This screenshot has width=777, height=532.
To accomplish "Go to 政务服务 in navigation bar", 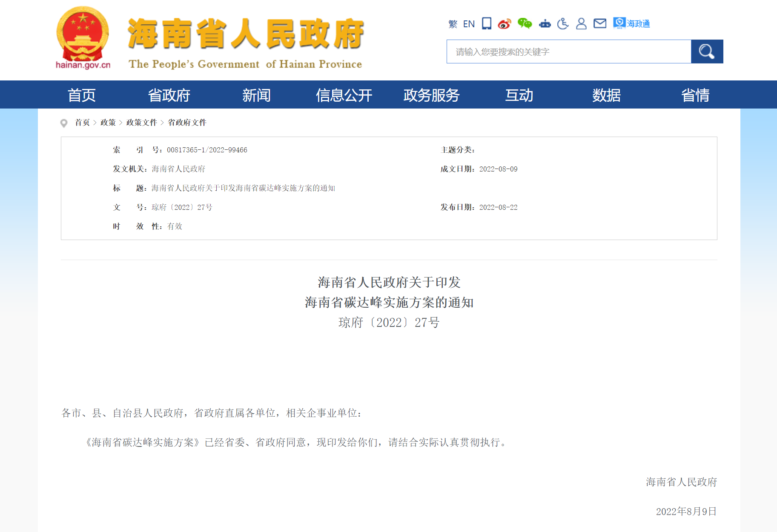I will point(431,95).
